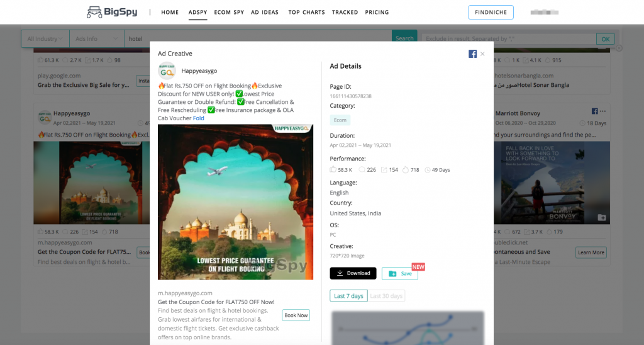Click the hand icon beside 915

tap(548, 60)
